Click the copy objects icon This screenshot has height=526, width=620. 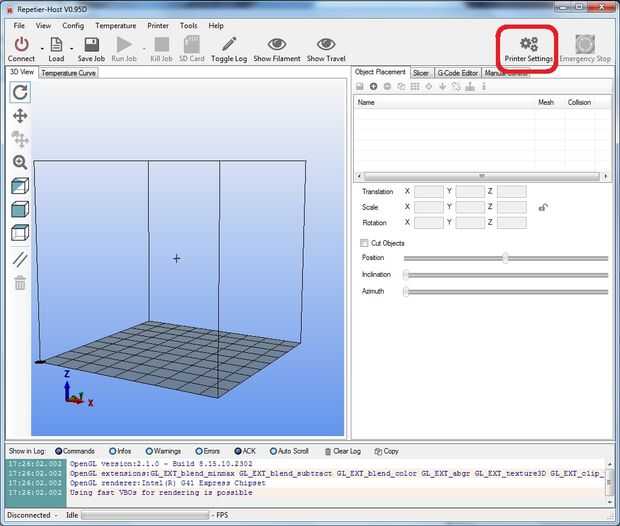point(401,86)
